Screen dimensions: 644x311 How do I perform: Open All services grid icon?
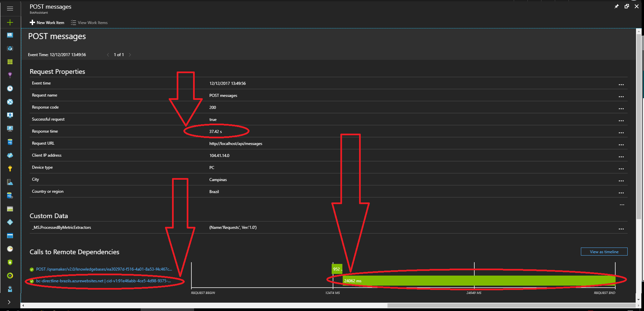(10, 61)
